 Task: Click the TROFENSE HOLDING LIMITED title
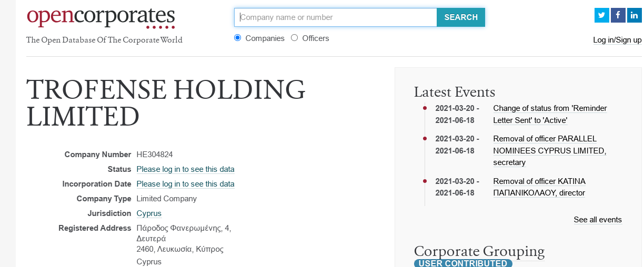[x=166, y=103]
